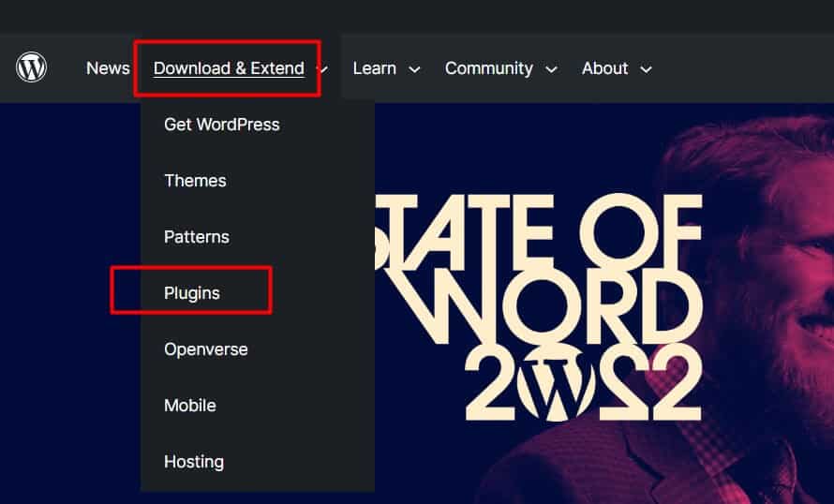Open the About menu item
The width and height of the screenshot is (834, 504).
(604, 68)
